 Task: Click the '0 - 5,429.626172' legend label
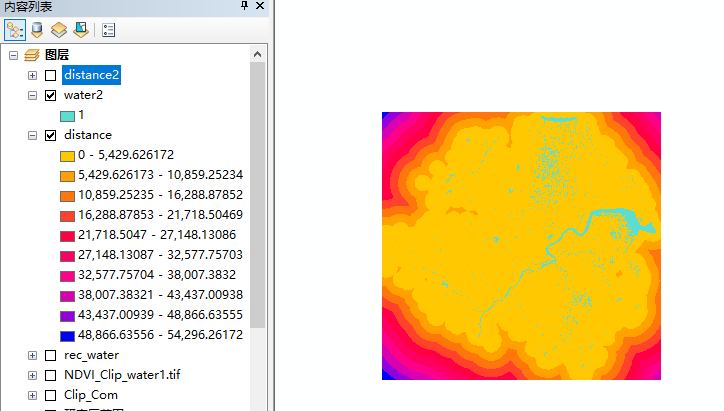(126, 155)
